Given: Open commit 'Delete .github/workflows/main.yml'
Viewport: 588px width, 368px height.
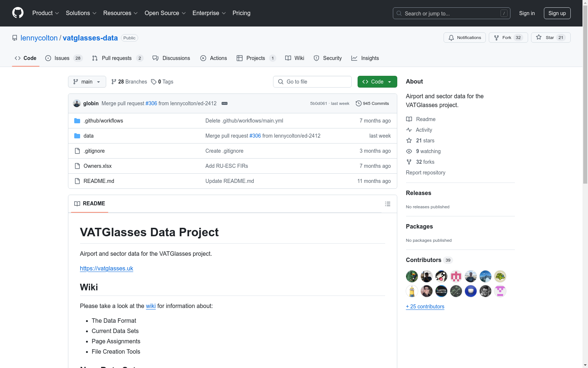Looking at the screenshot, I should (x=244, y=121).
